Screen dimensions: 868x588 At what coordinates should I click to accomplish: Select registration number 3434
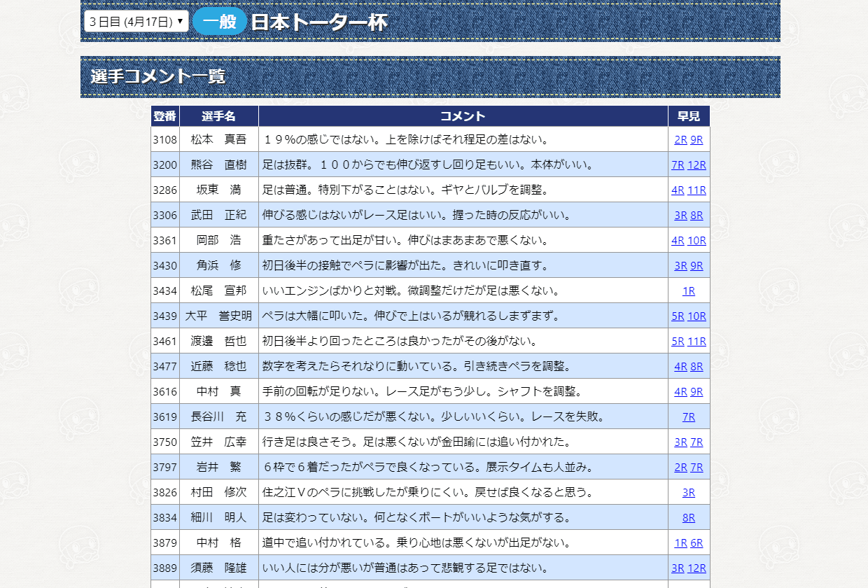pos(165,290)
